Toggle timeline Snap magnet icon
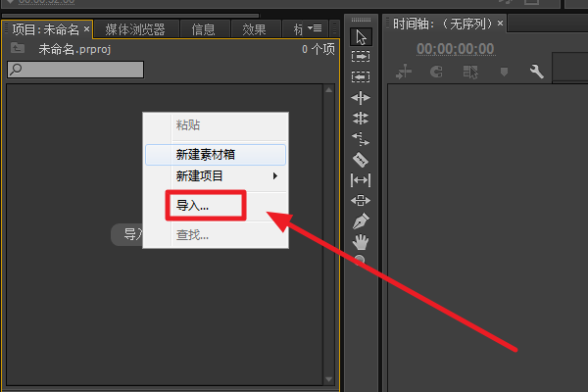 pos(436,72)
